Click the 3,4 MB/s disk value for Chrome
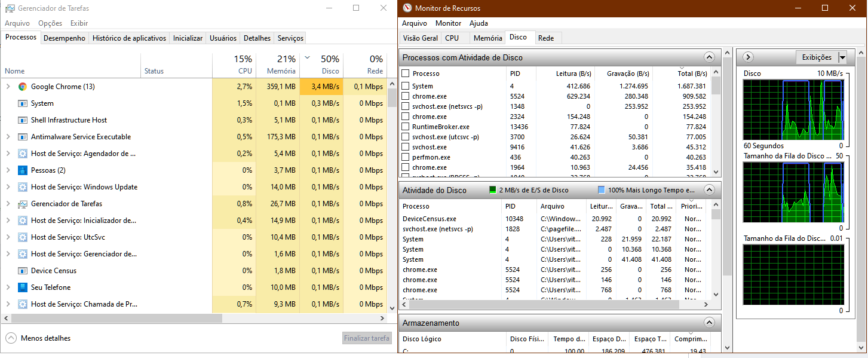 click(x=321, y=87)
